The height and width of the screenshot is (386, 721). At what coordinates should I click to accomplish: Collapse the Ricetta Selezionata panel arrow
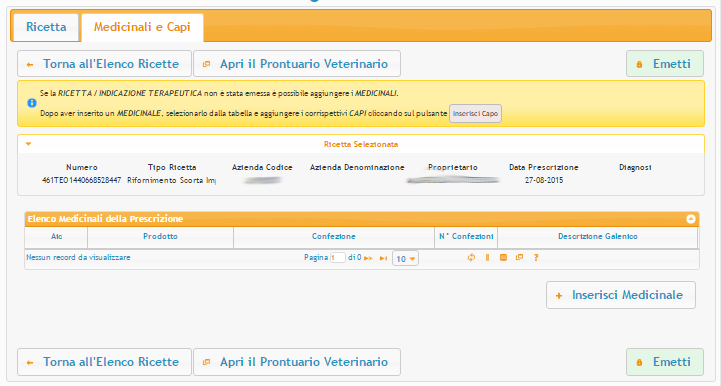[x=29, y=144]
